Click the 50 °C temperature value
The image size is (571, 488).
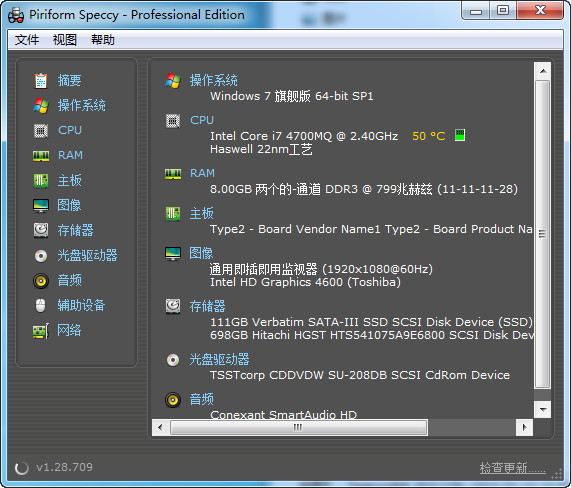point(429,136)
